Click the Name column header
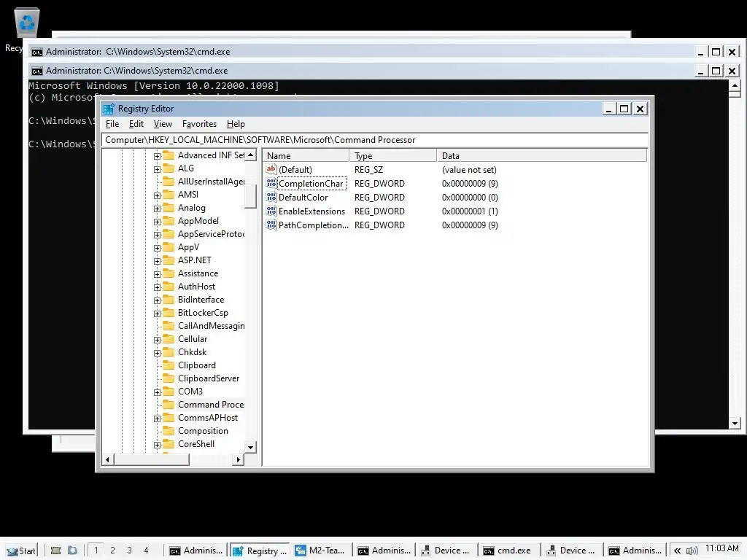 point(306,156)
